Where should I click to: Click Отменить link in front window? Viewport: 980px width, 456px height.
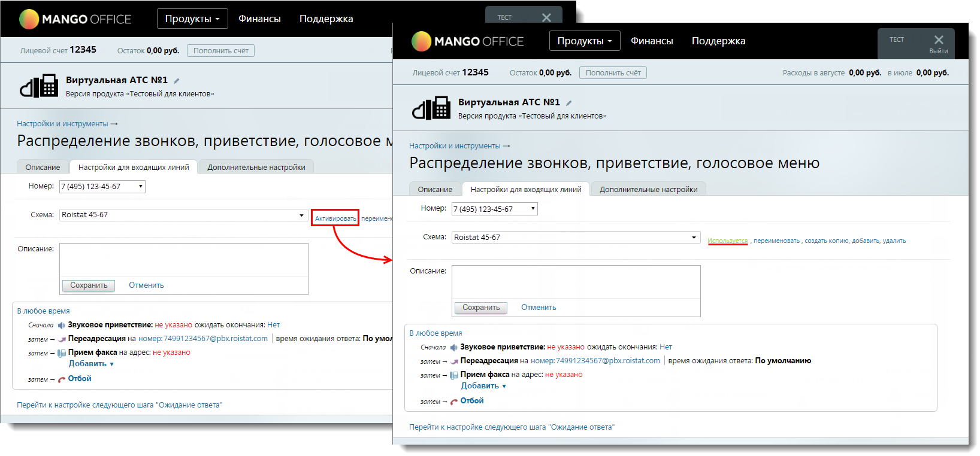539,308
